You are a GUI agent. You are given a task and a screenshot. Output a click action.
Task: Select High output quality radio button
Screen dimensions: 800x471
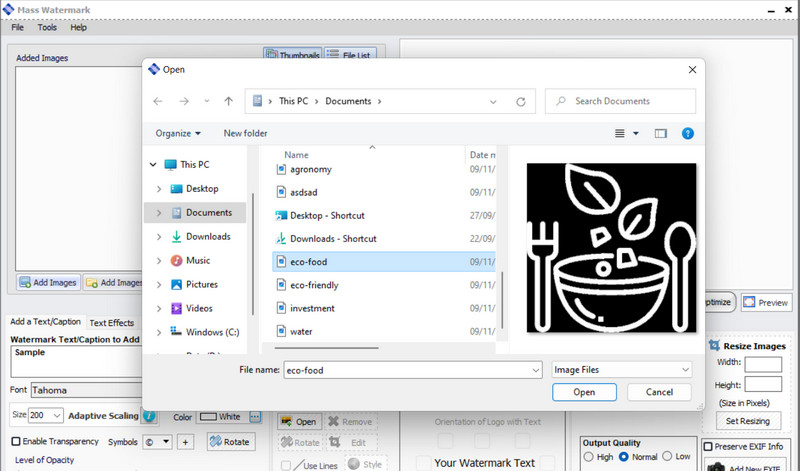click(x=588, y=456)
